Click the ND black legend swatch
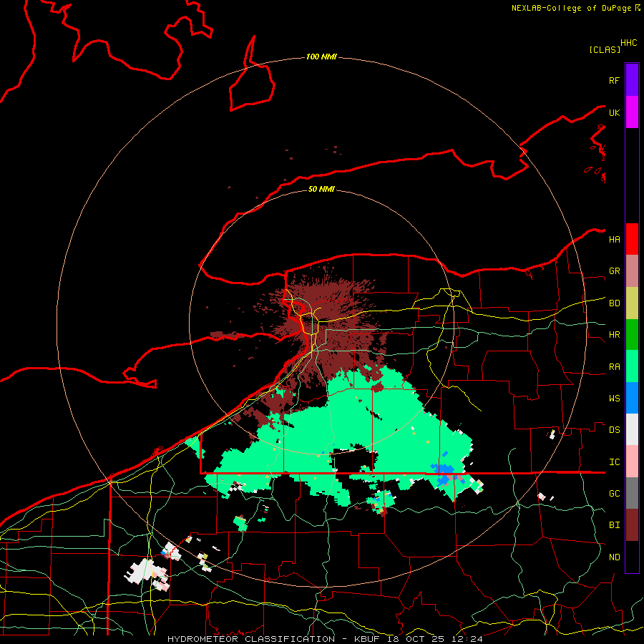Image resolution: width=644 pixels, height=644 pixels. [632, 557]
